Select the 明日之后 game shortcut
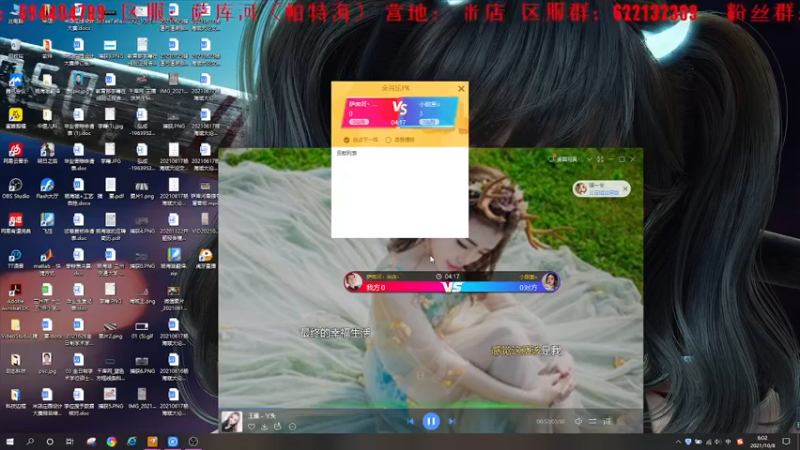 [x=47, y=154]
